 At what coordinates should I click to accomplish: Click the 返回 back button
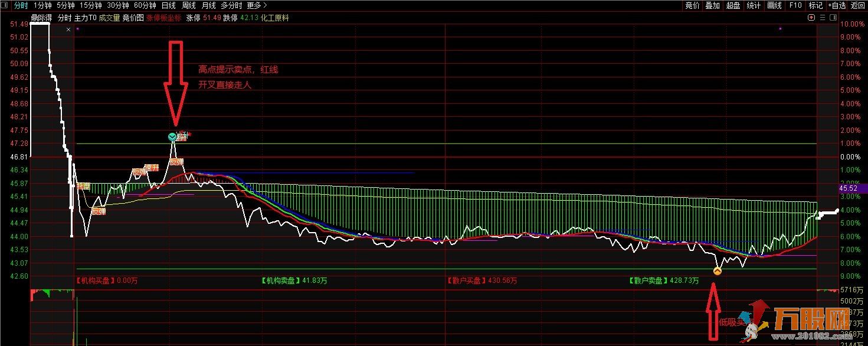pos(857,5)
